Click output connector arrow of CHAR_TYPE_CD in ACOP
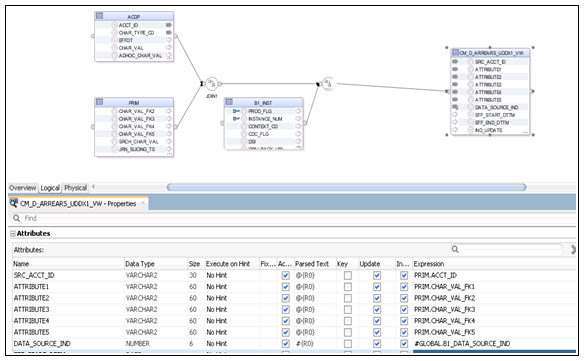584x361 pixels. coord(169,33)
